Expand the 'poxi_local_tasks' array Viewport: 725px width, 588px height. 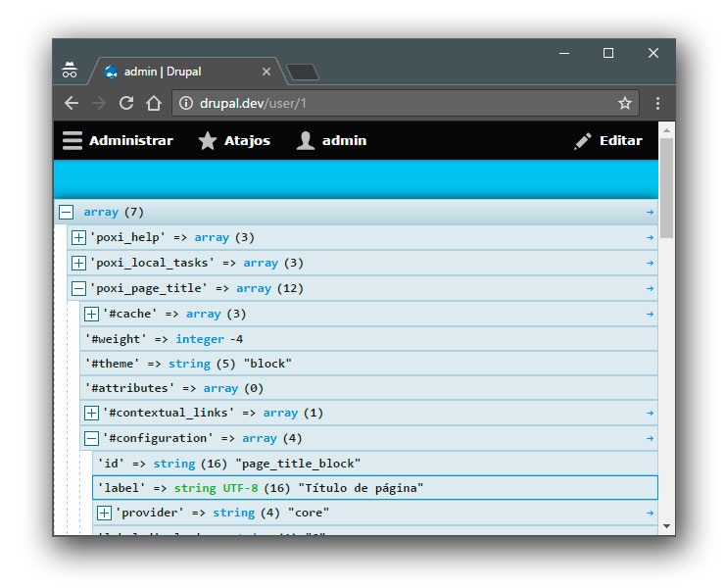78,264
